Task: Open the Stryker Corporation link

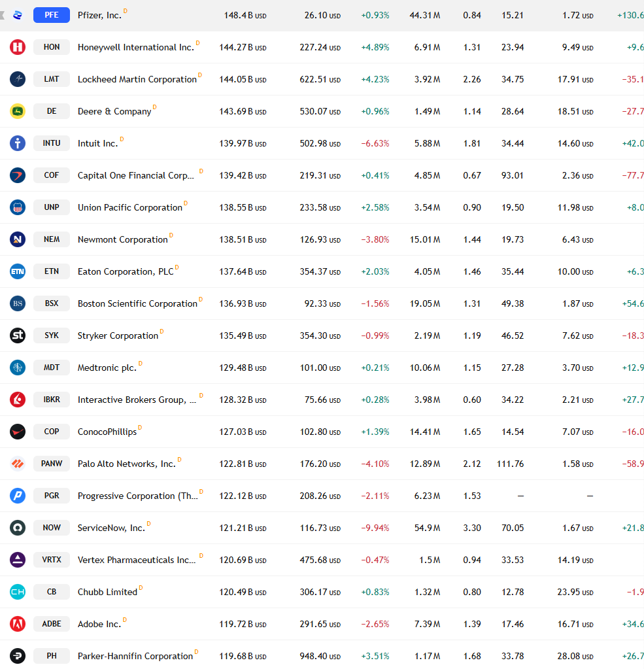Action: 118,335
